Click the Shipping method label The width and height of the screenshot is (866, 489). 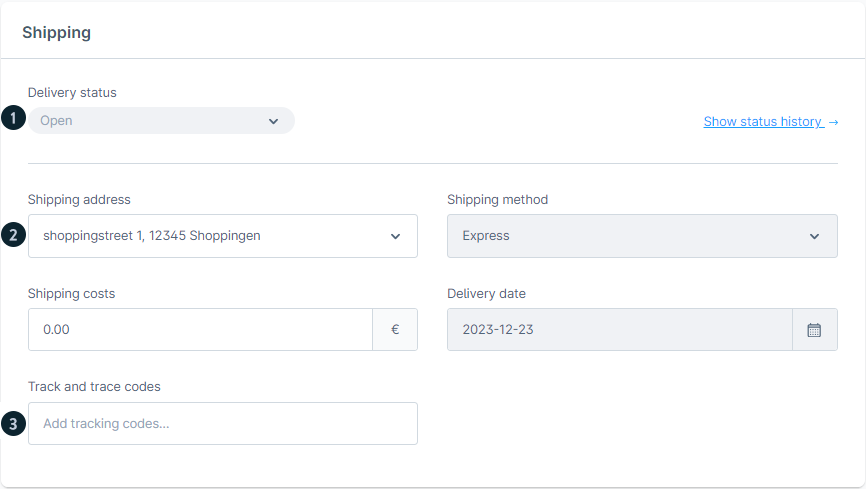tap(497, 200)
